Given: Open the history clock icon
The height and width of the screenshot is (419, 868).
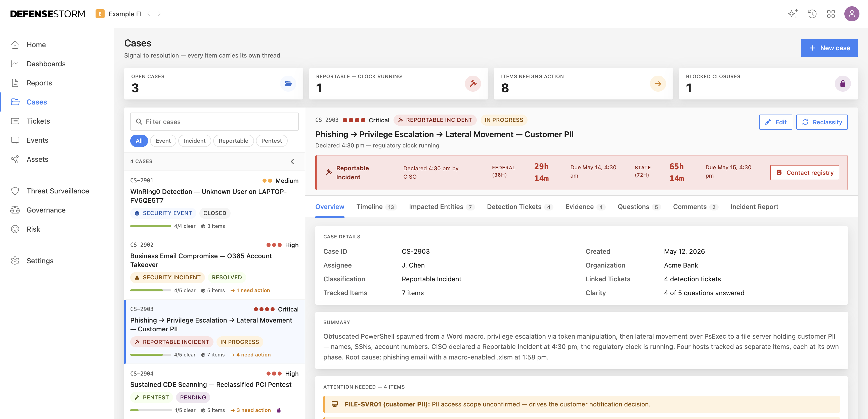Looking at the screenshot, I should click(x=812, y=14).
